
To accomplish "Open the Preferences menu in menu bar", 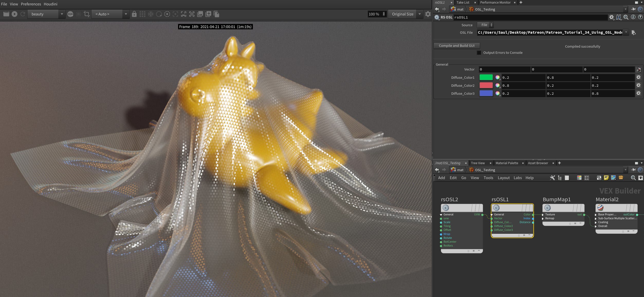I will pyautogui.click(x=31, y=4).
